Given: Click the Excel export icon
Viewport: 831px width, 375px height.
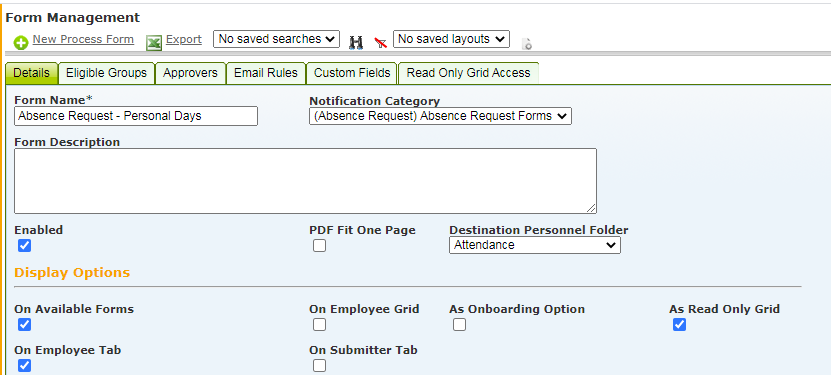Looking at the screenshot, I should [154, 43].
